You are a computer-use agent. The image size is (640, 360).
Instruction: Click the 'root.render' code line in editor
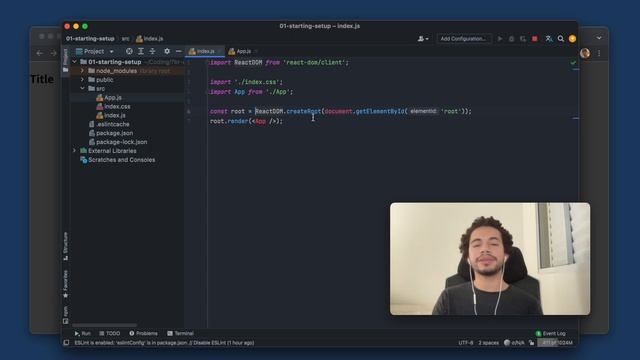pos(246,121)
